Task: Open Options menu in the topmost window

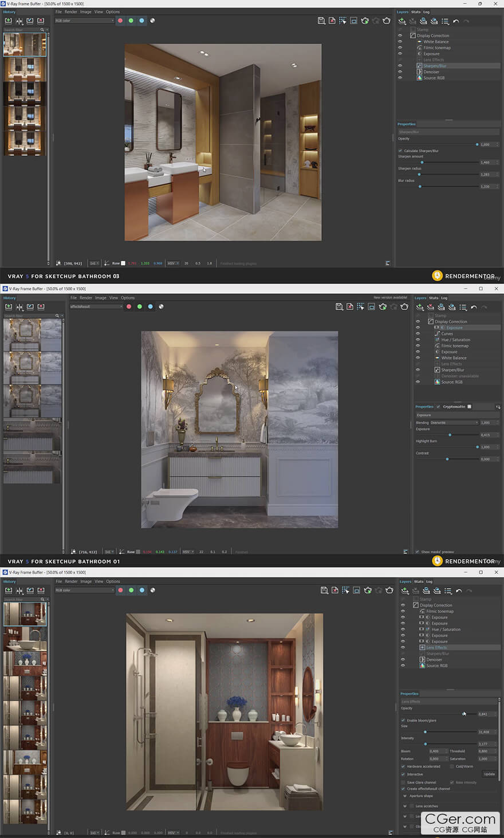Action: pyautogui.click(x=113, y=11)
